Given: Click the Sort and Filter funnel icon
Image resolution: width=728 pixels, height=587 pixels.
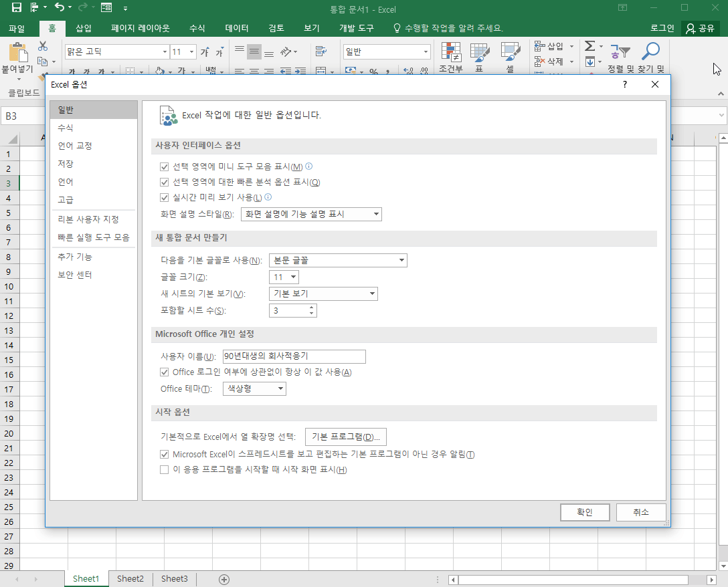Looking at the screenshot, I should (x=620, y=52).
